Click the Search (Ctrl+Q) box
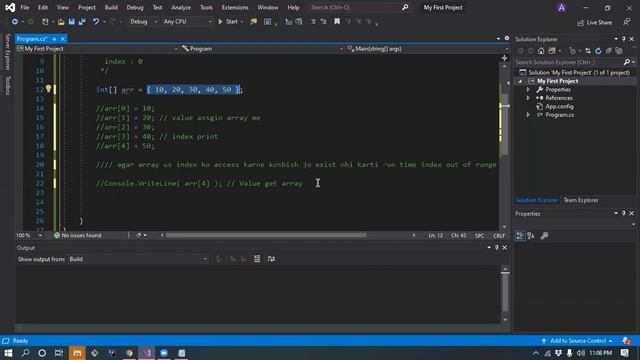This screenshot has height=360, width=640. [359, 7]
